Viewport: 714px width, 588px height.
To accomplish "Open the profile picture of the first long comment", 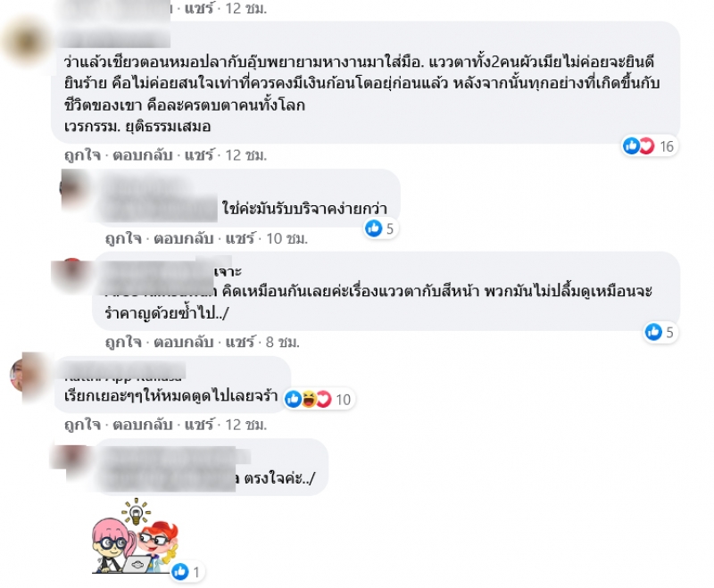I will [x=26, y=42].
